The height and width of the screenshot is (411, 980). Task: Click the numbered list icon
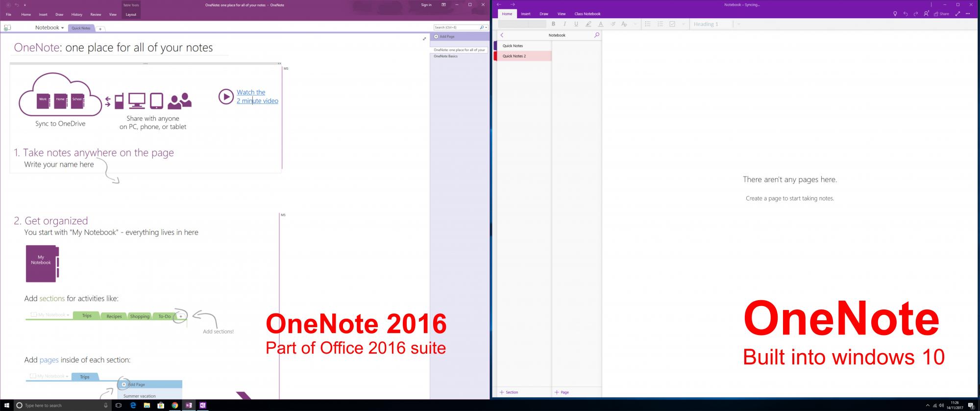point(660,24)
